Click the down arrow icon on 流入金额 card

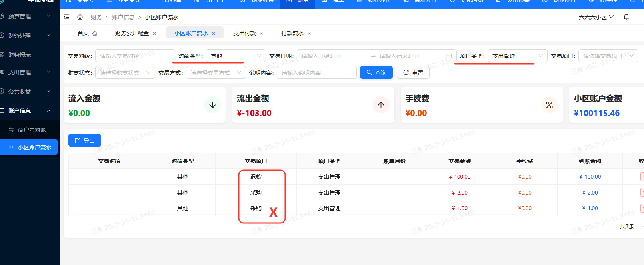[x=212, y=105]
